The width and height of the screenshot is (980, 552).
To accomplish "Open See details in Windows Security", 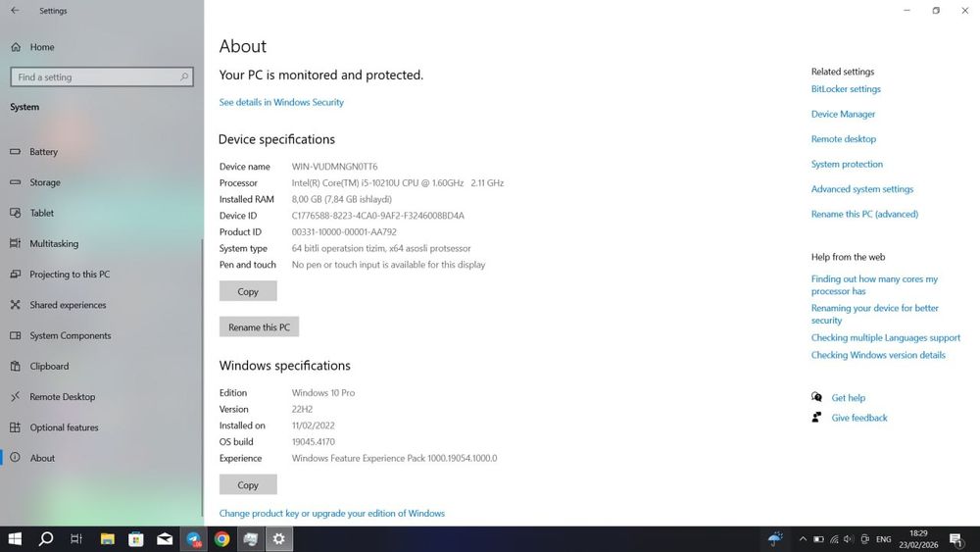I will pos(281,102).
